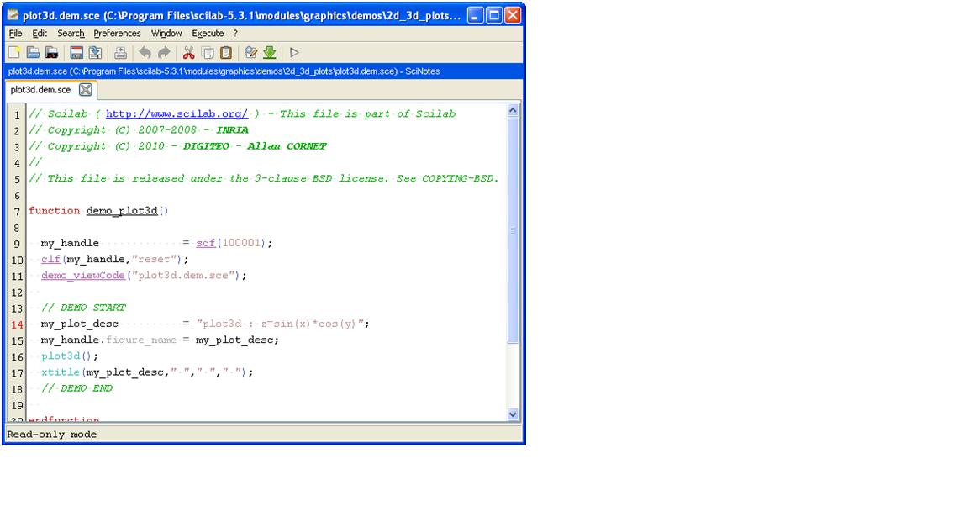Click the Copy icon
Viewport: 980px width, 506px height.
click(x=208, y=53)
